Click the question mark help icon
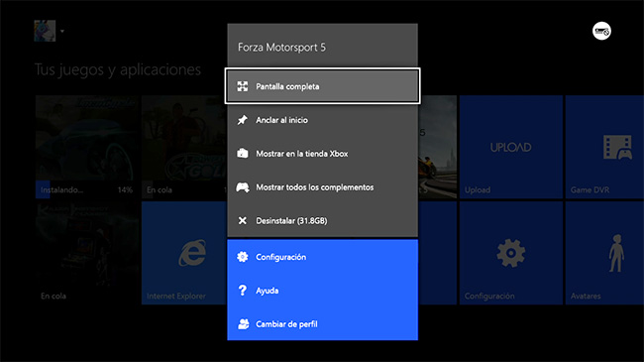Viewport: 644px width, 362px height. 243,291
